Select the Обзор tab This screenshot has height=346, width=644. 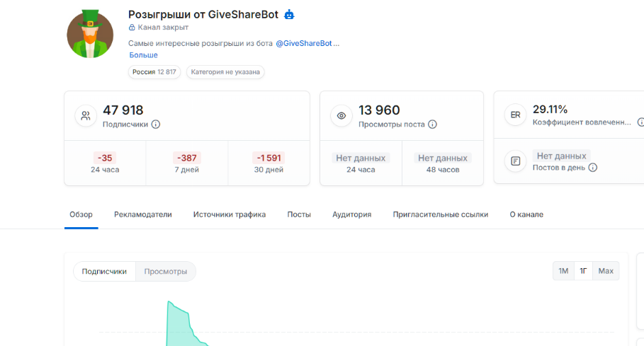click(x=81, y=214)
